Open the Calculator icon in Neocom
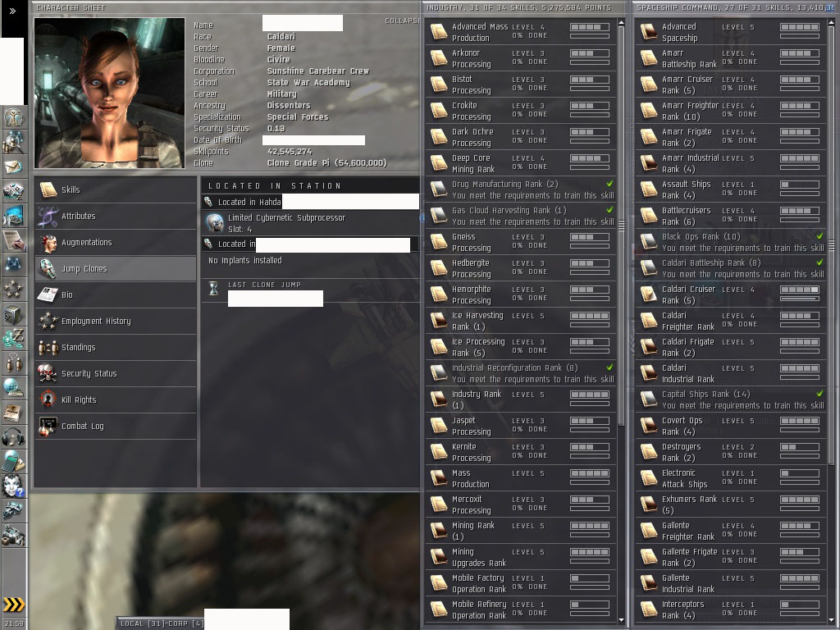The image size is (840, 630). pos(13,462)
